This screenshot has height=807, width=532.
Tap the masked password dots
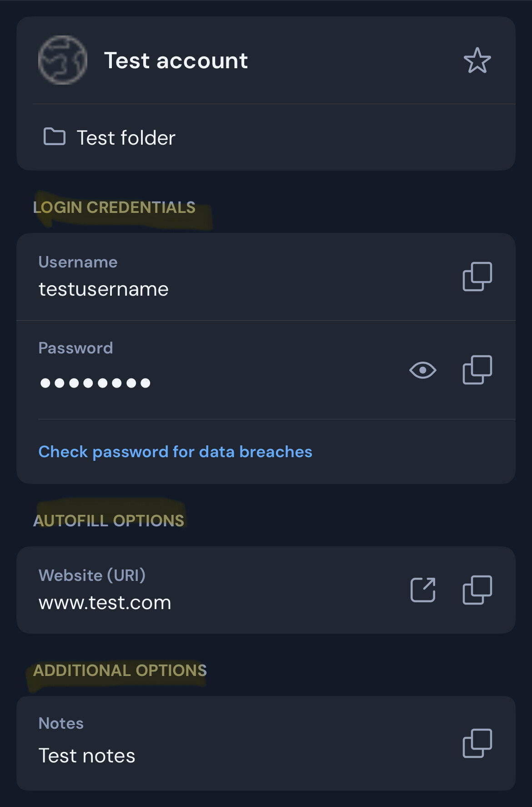coord(95,383)
